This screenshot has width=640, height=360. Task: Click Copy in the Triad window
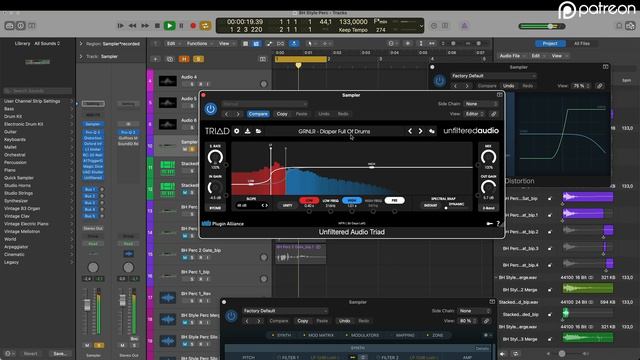[x=282, y=114]
